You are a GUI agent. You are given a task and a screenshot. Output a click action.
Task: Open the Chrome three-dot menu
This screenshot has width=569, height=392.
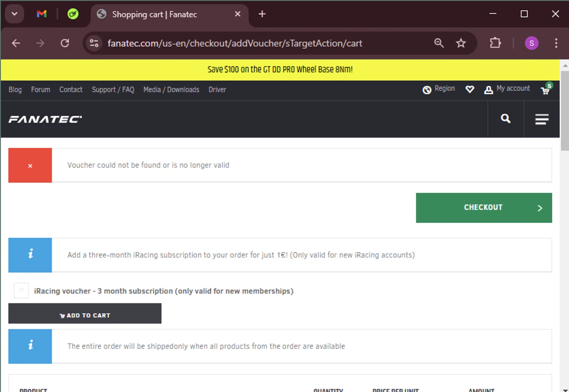tap(556, 43)
